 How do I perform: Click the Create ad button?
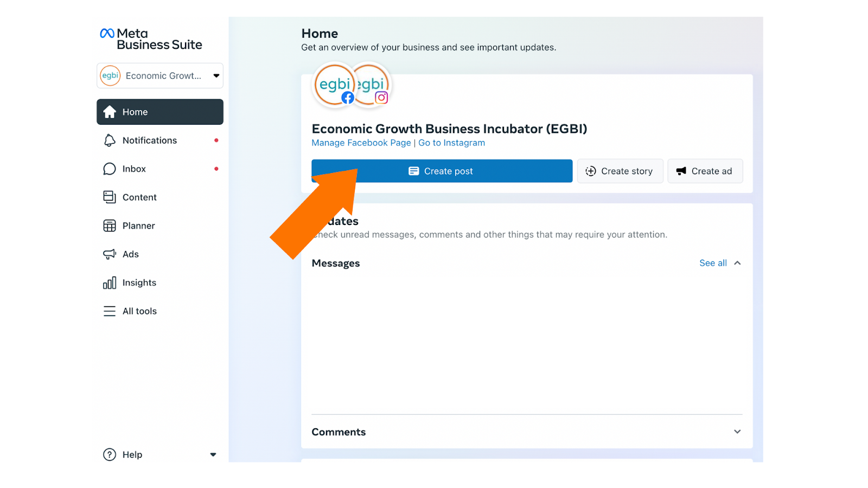[x=705, y=171]
